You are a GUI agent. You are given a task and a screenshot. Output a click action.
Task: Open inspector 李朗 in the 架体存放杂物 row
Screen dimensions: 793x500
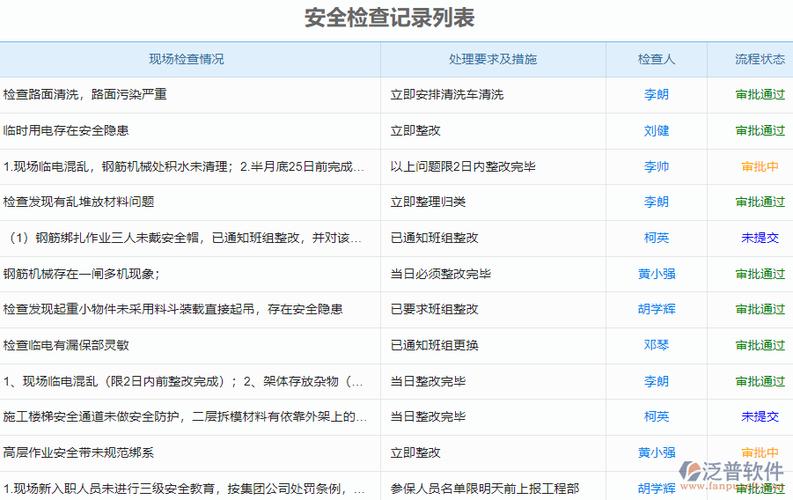[656, 381]
